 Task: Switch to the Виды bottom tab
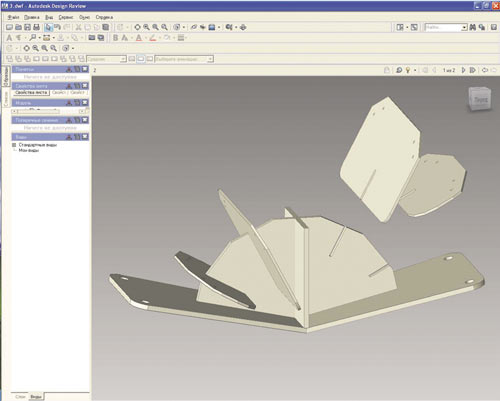tap(36, 397)
